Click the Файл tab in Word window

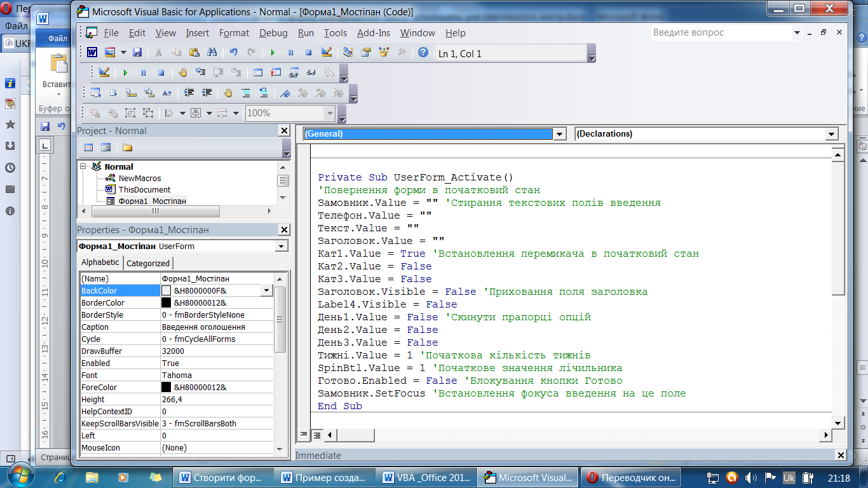coord(58,39)
